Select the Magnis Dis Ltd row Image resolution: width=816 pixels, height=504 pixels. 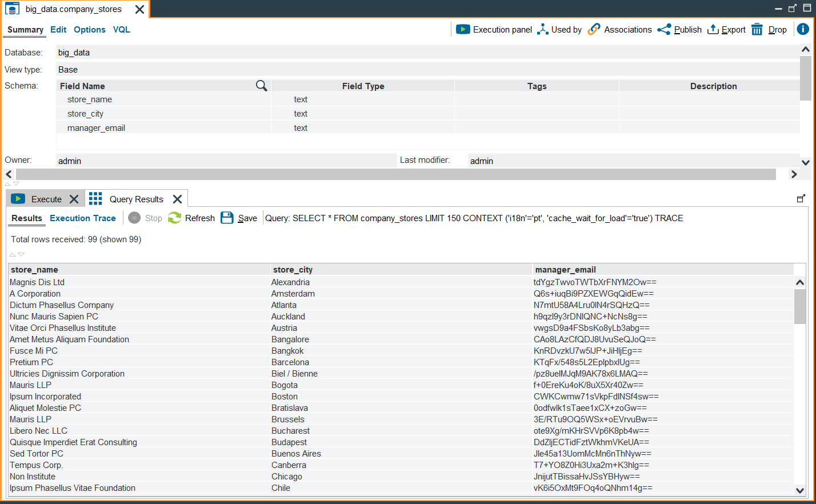[x=401, y=282]
